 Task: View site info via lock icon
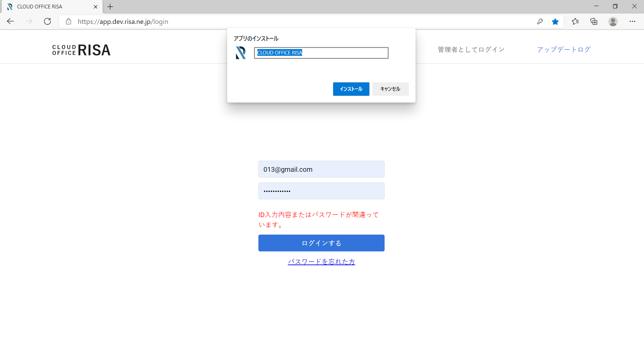[68, 22]
